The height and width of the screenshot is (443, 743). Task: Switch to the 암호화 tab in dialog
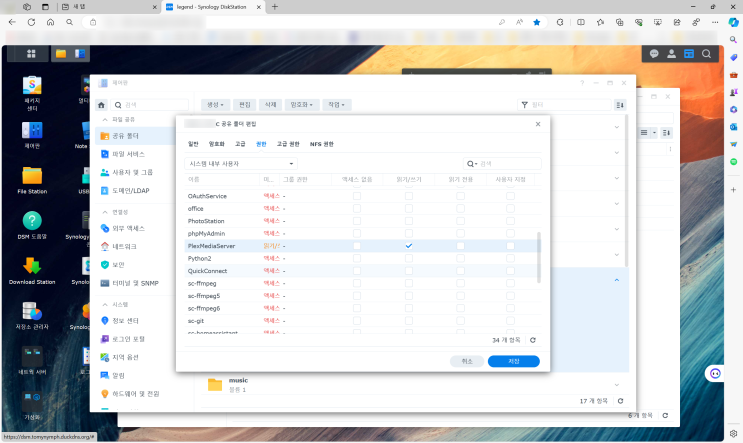pos(217,144)
